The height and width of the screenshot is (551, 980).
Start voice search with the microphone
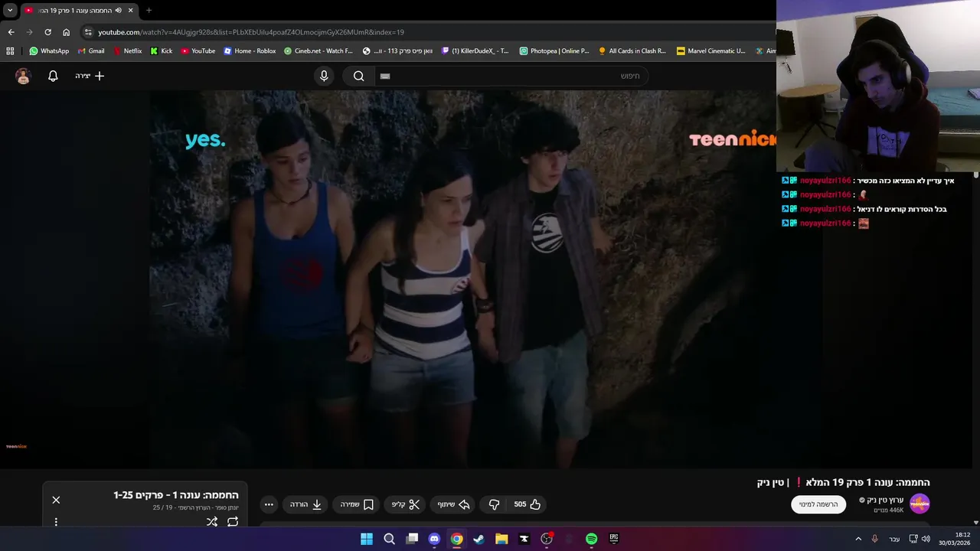point(324,76)
